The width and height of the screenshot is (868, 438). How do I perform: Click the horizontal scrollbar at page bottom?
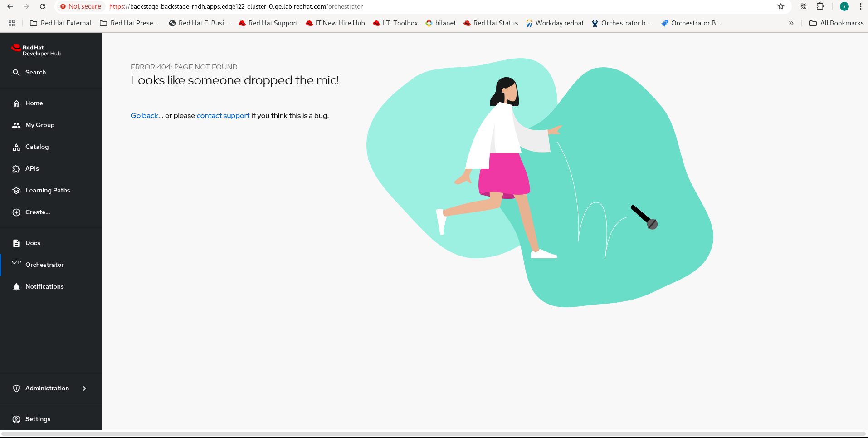tap(434, 433)
